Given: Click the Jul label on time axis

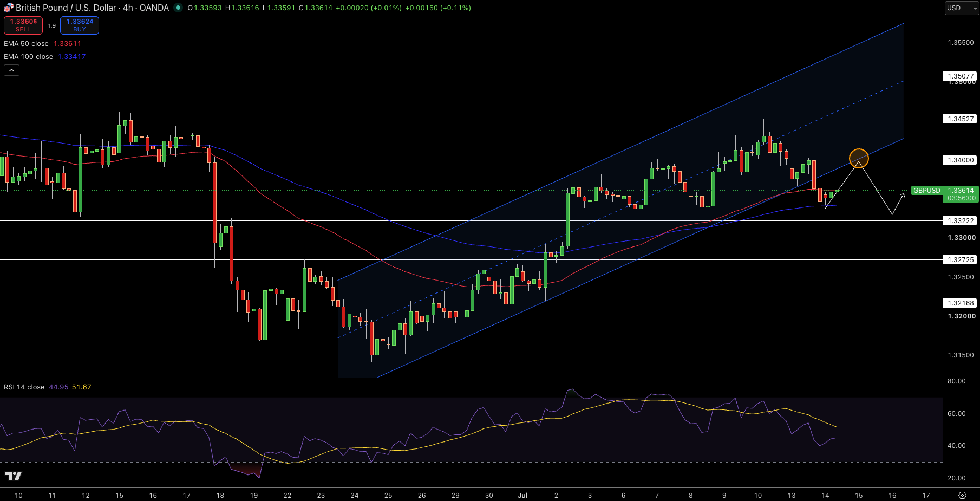Looking at the screenshot, I should (x=522, y=495).
